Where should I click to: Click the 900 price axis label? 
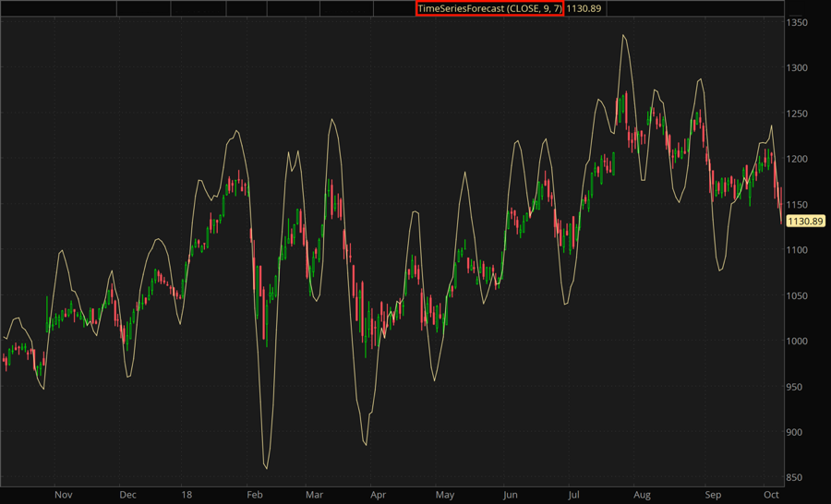pos(799,432)
